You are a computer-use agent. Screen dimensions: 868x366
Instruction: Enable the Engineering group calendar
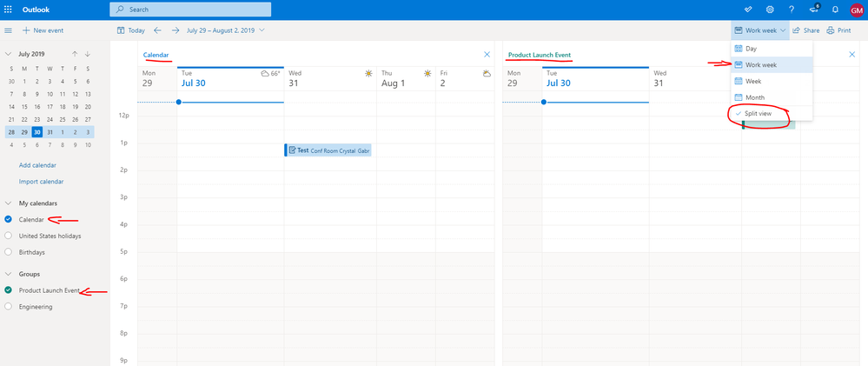click(x=8, y=306)
